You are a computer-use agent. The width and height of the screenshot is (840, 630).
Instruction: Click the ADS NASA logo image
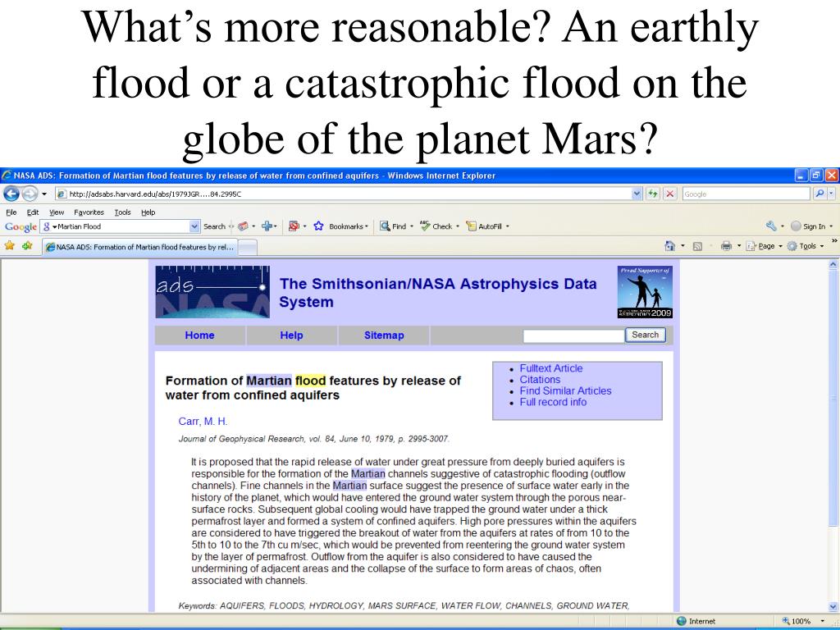coord(212,292)
